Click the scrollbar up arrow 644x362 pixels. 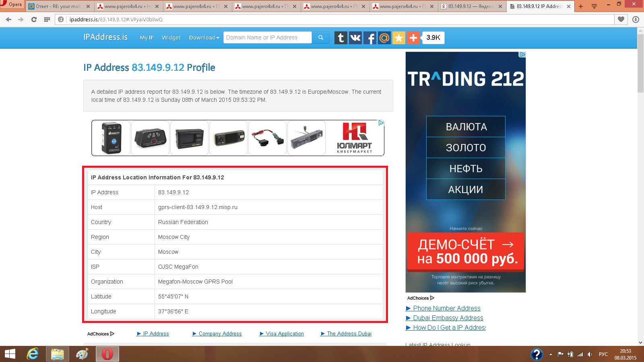[640, 31]
